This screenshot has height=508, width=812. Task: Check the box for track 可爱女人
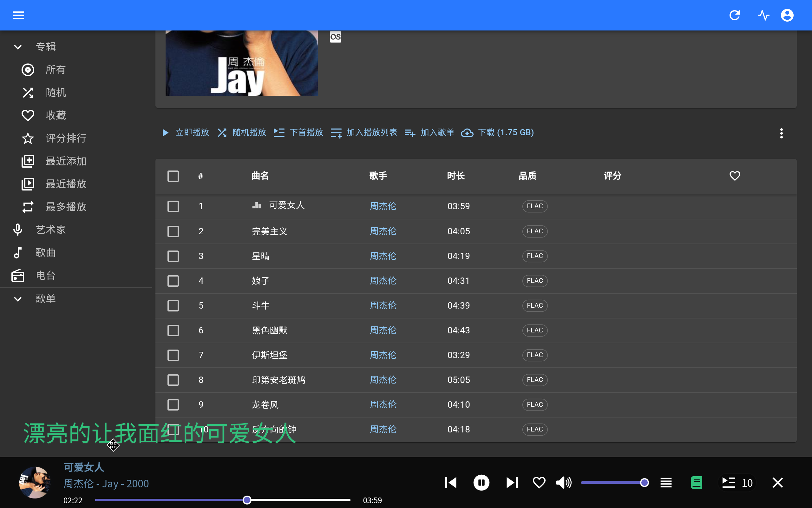(x=173, y=206)
